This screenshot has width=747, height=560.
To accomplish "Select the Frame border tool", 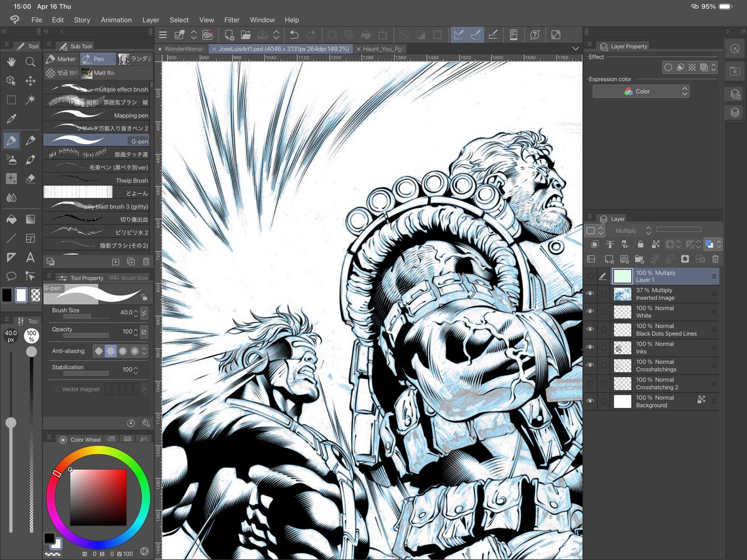I will point(30,238).
